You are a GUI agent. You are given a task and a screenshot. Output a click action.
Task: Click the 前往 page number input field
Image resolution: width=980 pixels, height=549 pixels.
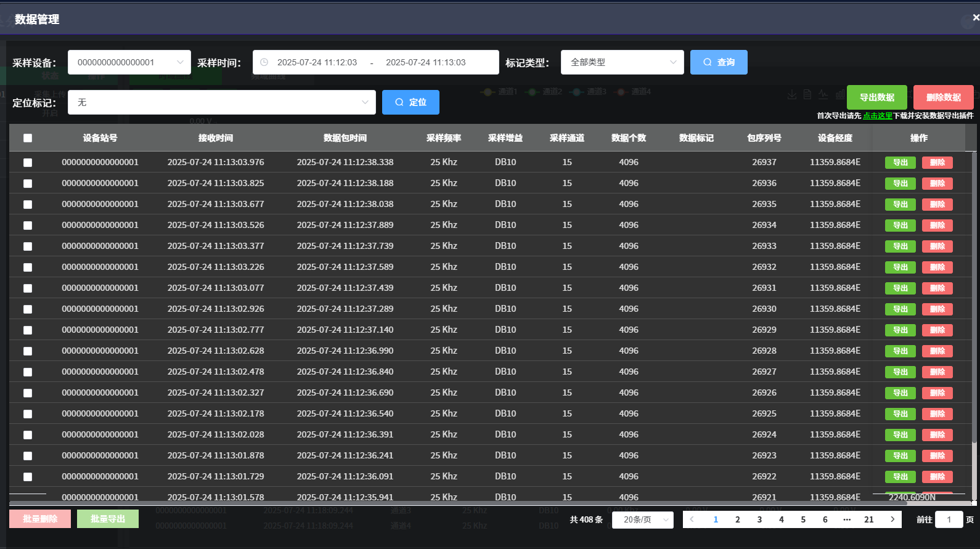(x=949, y=519)
